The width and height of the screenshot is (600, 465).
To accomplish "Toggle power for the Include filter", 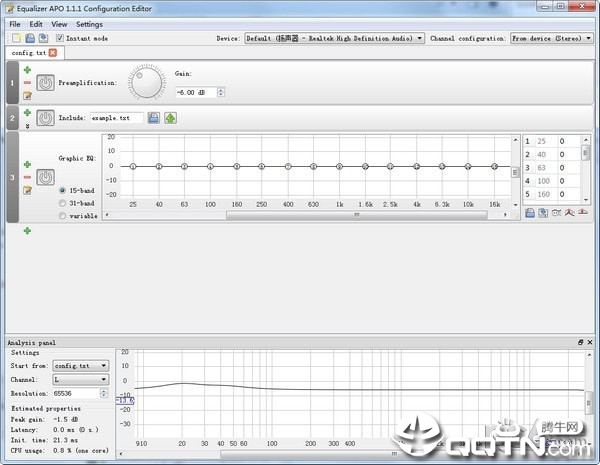I will 46,118.
